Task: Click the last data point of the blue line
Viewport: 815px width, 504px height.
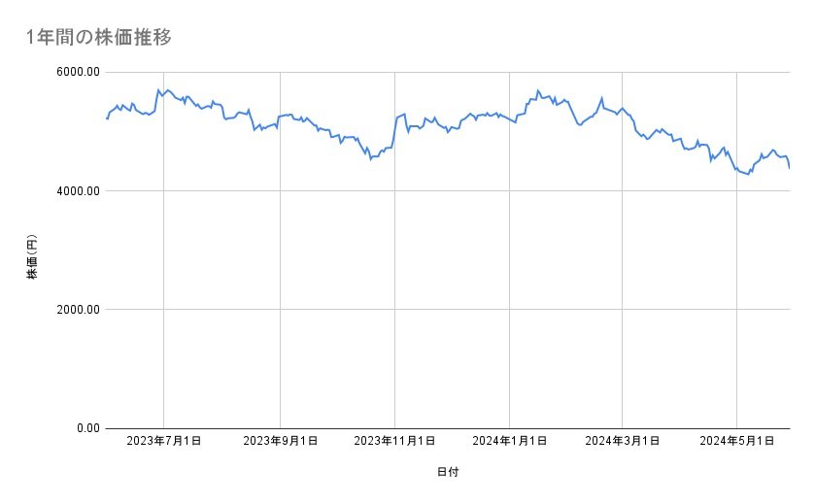Action: pyautogui.click(x=789, y=168)
